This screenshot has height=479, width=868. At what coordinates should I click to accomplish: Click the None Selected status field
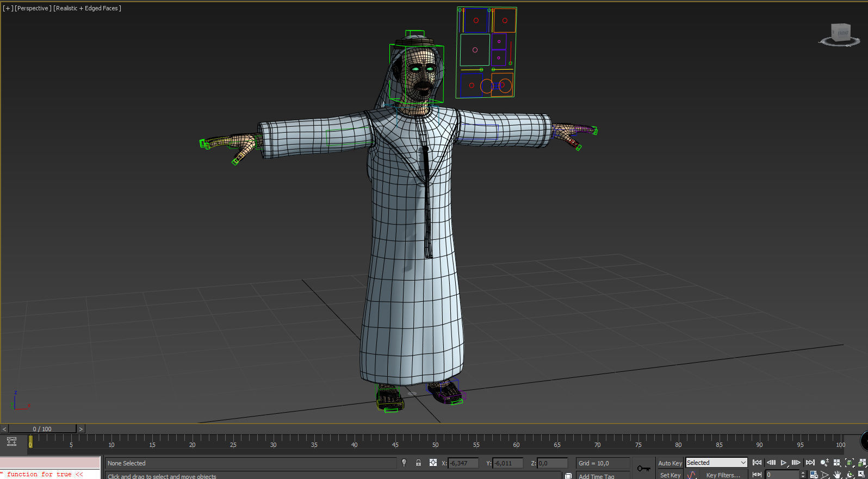coord(251,463)
